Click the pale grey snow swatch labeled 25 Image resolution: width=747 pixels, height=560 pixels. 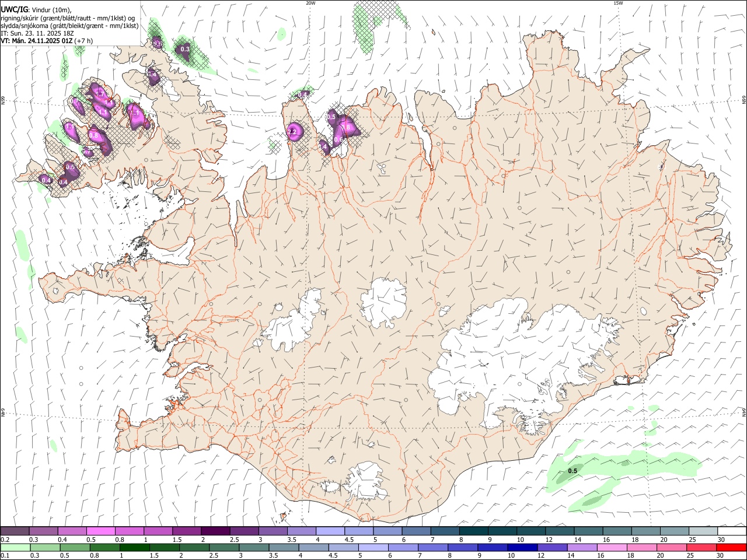[702, 531]
